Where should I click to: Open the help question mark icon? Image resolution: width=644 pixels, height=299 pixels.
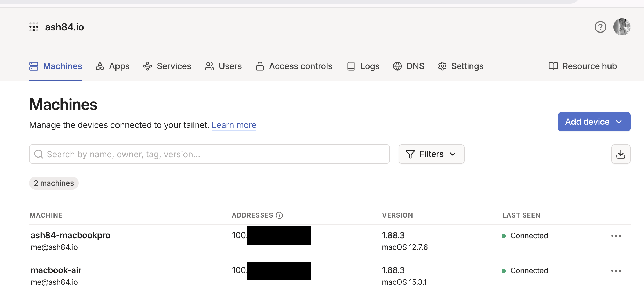click(600, 27)
